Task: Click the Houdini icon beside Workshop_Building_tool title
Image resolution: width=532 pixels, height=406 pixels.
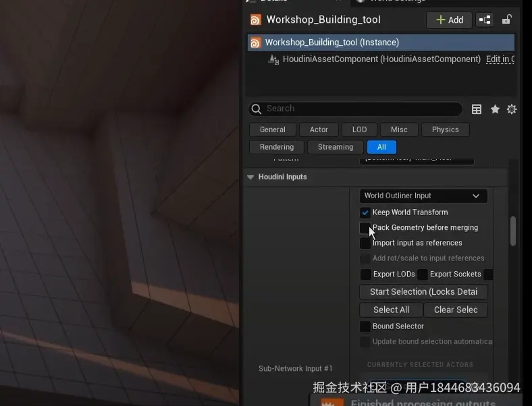Action: [x=255, y=20]
